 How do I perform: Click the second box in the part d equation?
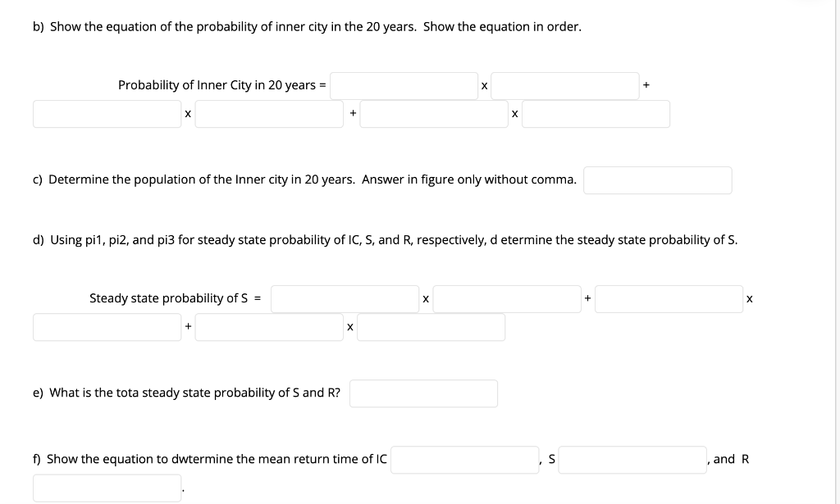click(507, 298)
